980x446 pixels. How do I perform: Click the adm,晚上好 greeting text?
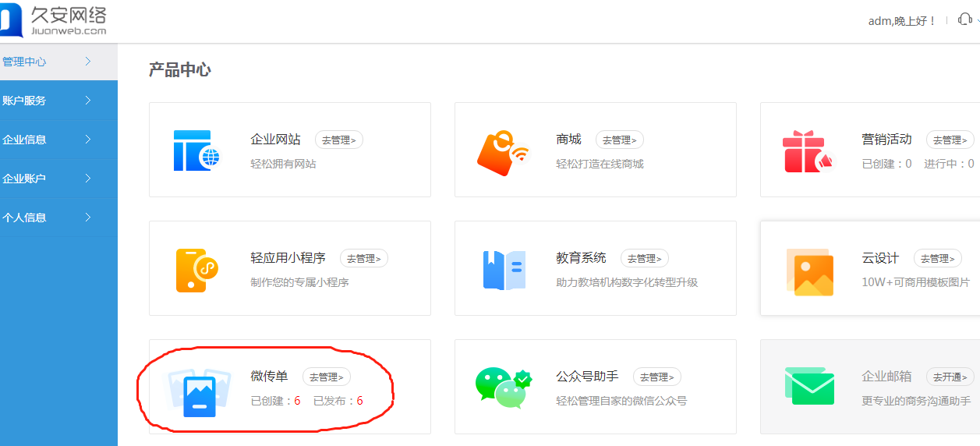pyautogui.click(x=902, y=21)
